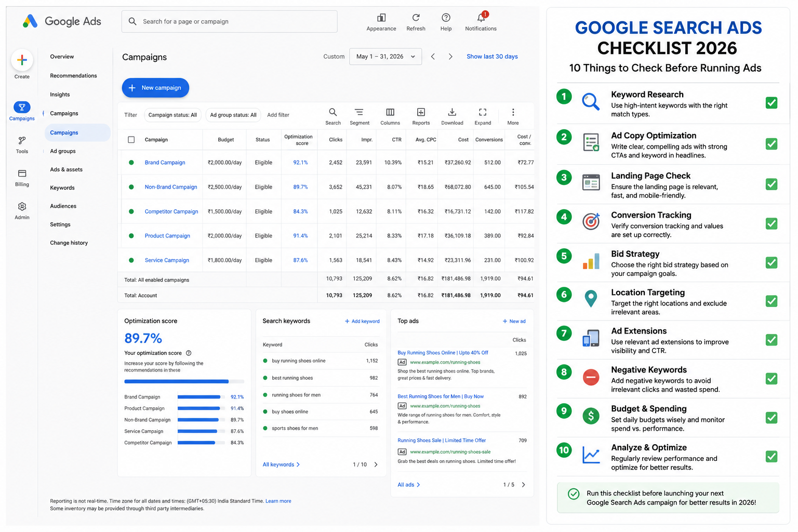Click Brand Campaign status dot

[131, 163]
